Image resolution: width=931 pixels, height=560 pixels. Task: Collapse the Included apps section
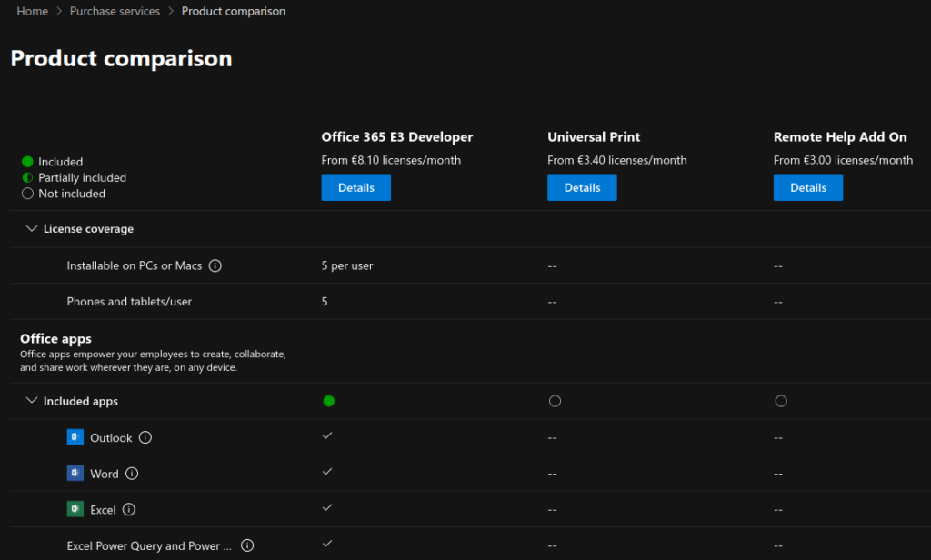[x=32, y=401]
